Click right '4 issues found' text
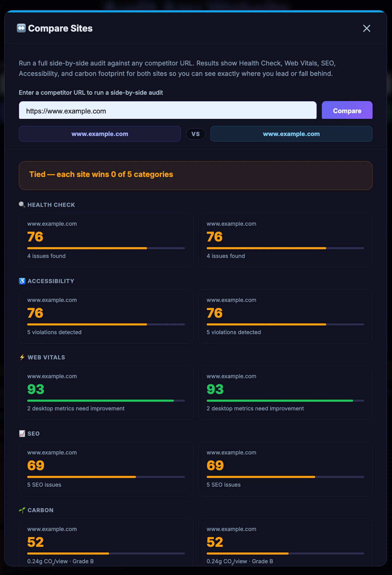The height and width of the screenshot is (575, 392). point(226,256)
